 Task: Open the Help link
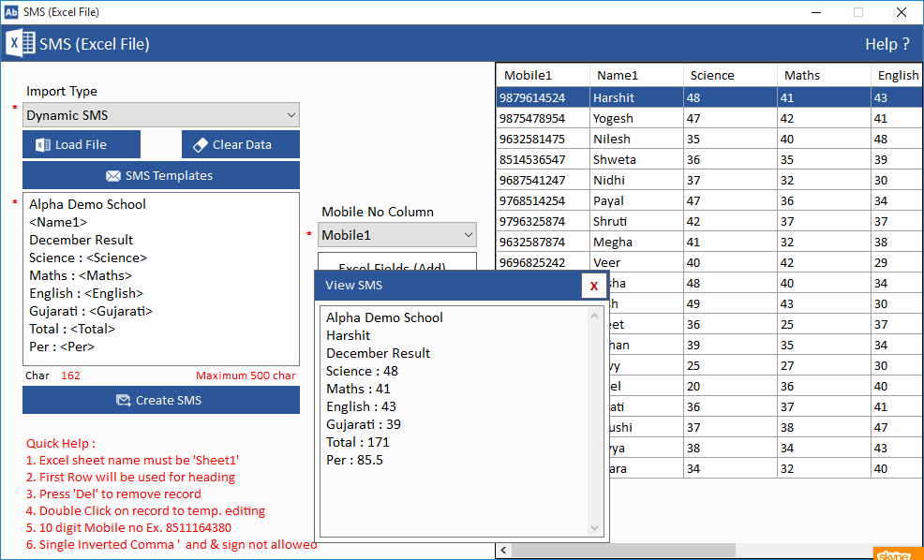click(886, 44)
